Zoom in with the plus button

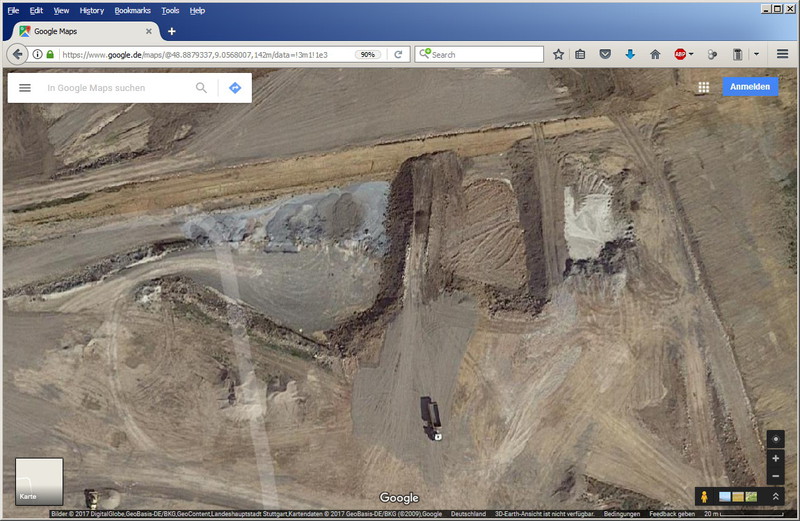776,458
